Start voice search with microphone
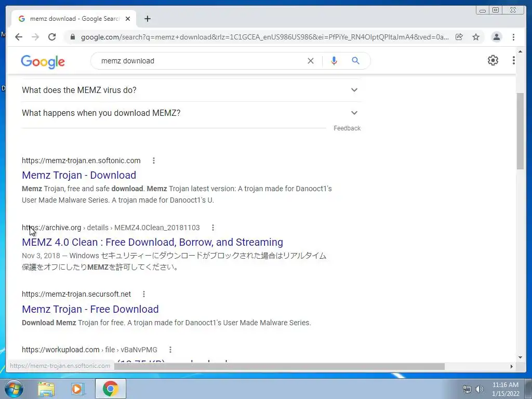The height and width of the screenshot is (399, 532). (x=334, y=61)
